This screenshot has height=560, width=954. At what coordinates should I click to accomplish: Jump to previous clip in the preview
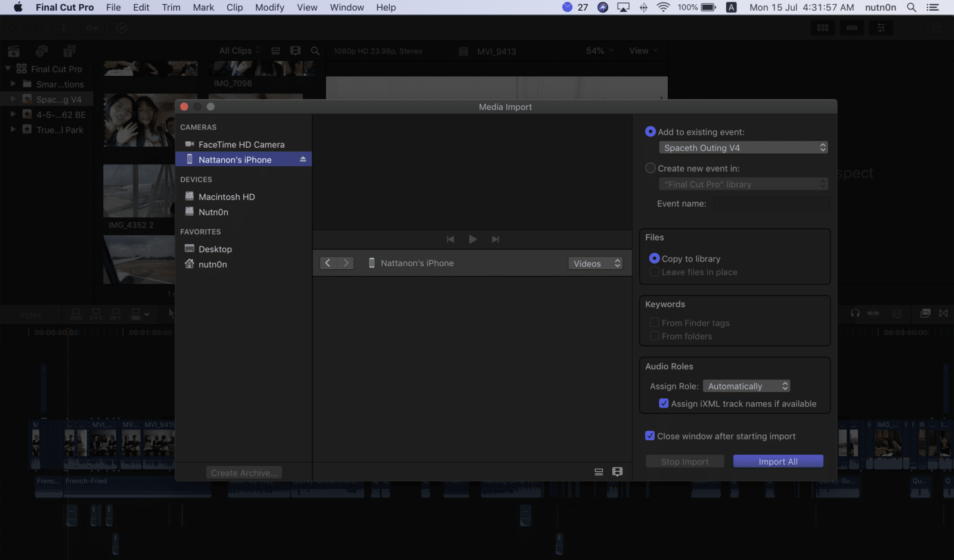(x=450, y=239)
